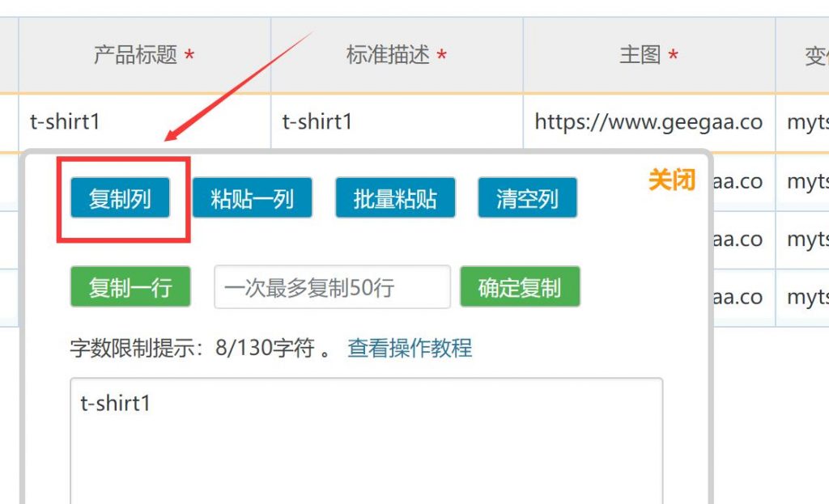Click the green 复制一行 button

130,287
